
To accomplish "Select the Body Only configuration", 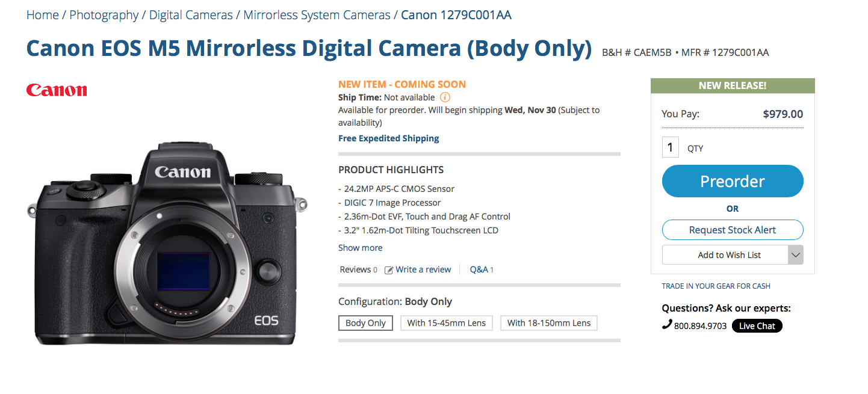I will 365,323.
